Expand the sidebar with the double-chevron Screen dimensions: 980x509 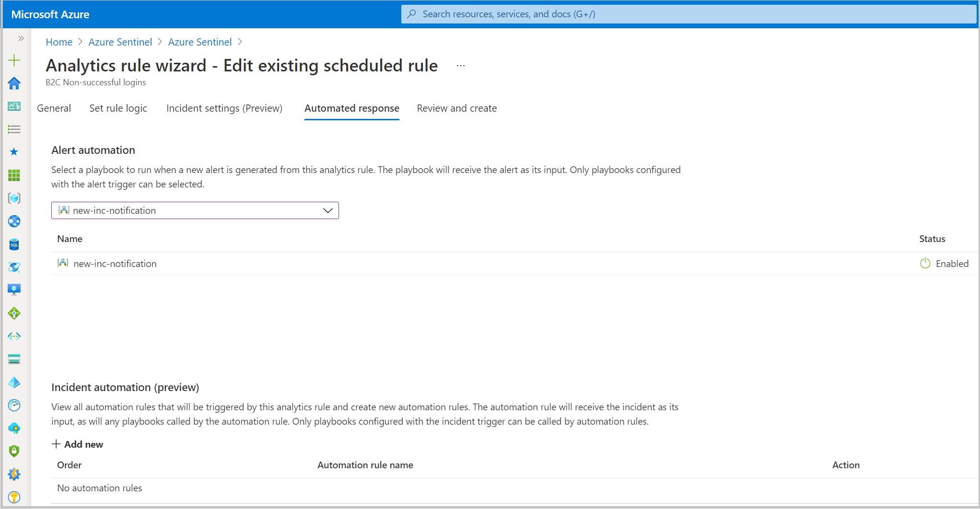pos(21,38)
